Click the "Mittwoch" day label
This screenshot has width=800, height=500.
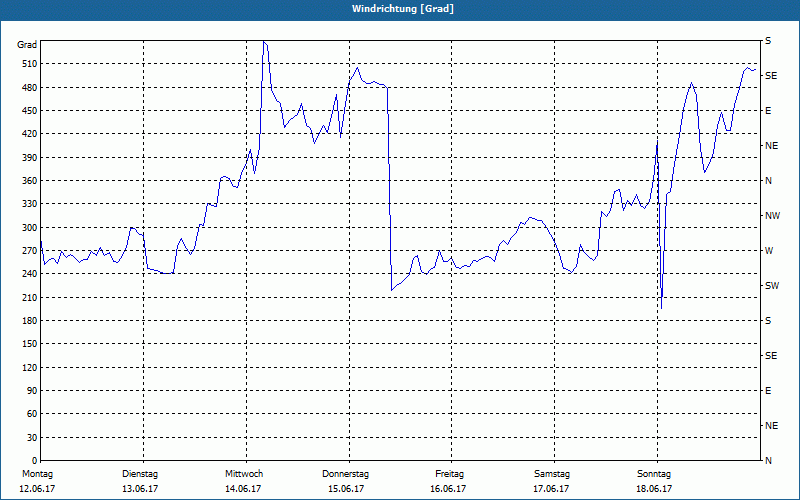tap(244, 474)
